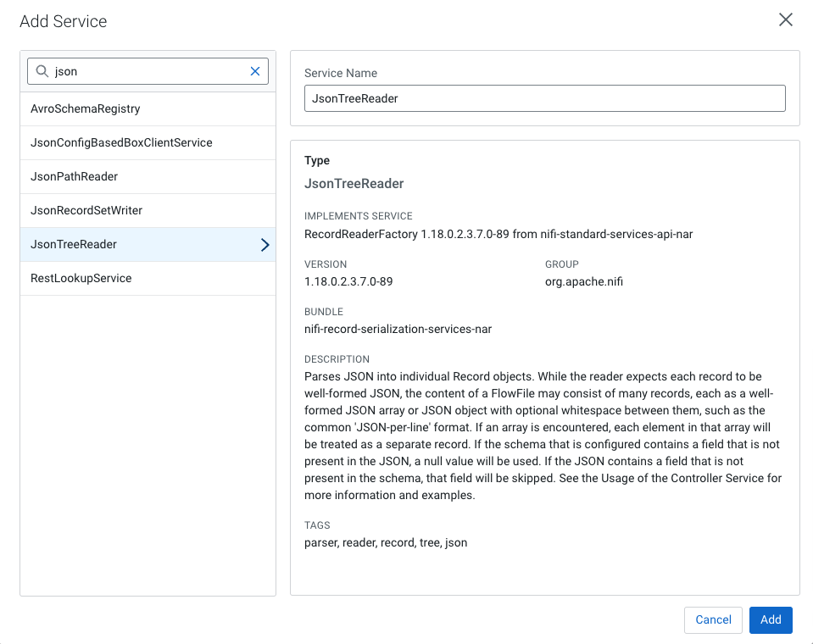The width and height of the screenshot is (813, 644).
Task: Pick JsonRecordSetWriter in the service list
Action: [x=86, y=211]
